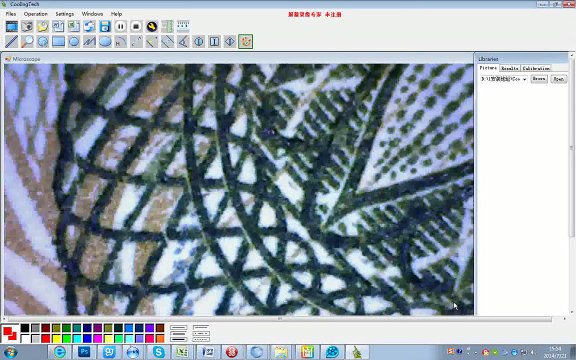
Task: Click the Open button in Libraries
Action: (x=559, y=79)
